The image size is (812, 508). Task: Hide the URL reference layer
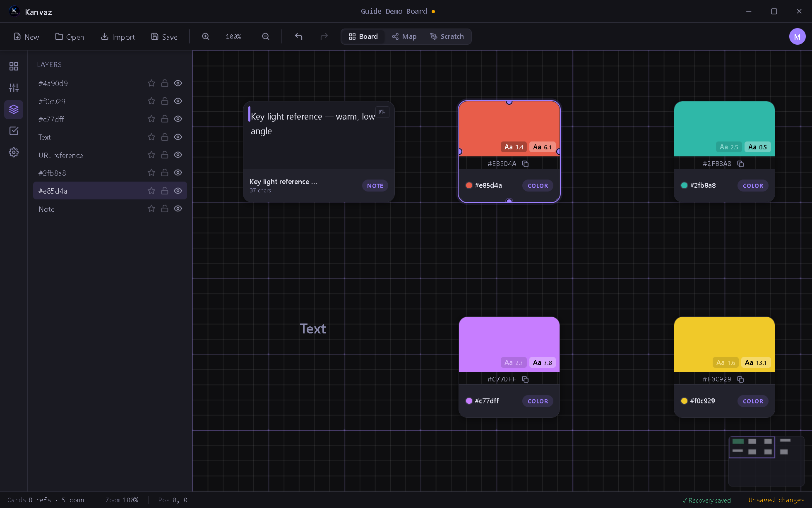178,155
